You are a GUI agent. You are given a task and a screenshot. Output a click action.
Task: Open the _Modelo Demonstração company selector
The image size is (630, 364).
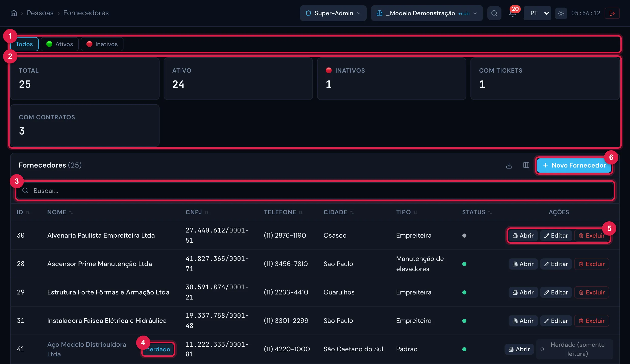point(427,13)
